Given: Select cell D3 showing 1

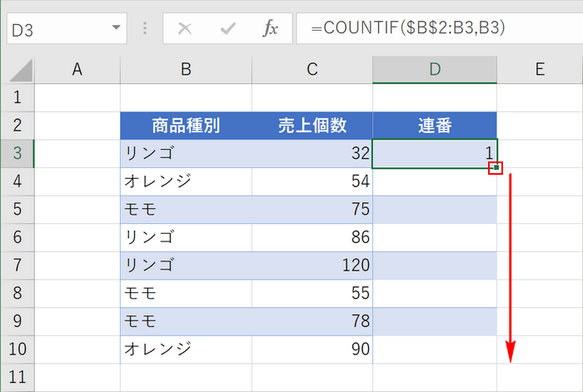Looking at the screenshot, I should tap(435, 153).
